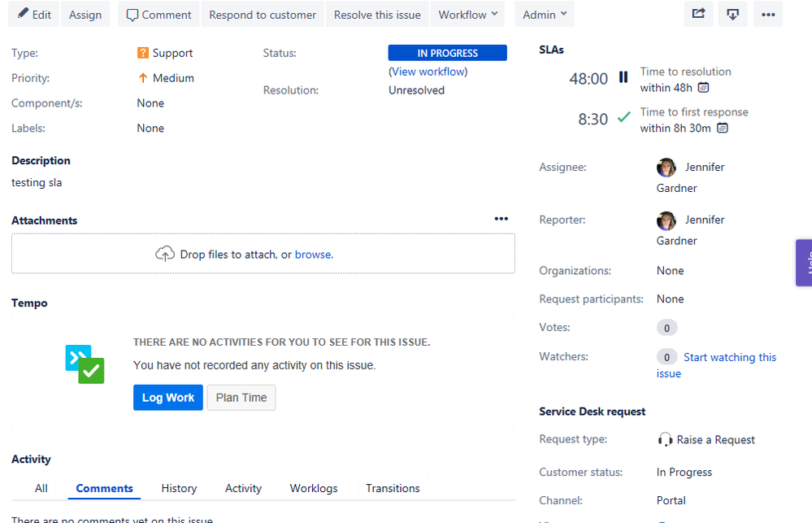Open the Attachments options ellipsis
The height and width of the screenshot is (523, 812).
[502, 219]
